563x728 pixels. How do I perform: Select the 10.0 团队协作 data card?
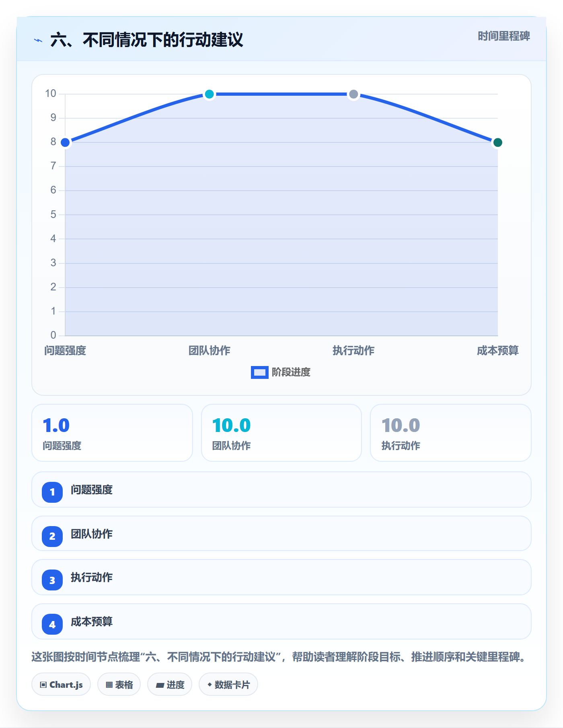(x=281, y=433)
